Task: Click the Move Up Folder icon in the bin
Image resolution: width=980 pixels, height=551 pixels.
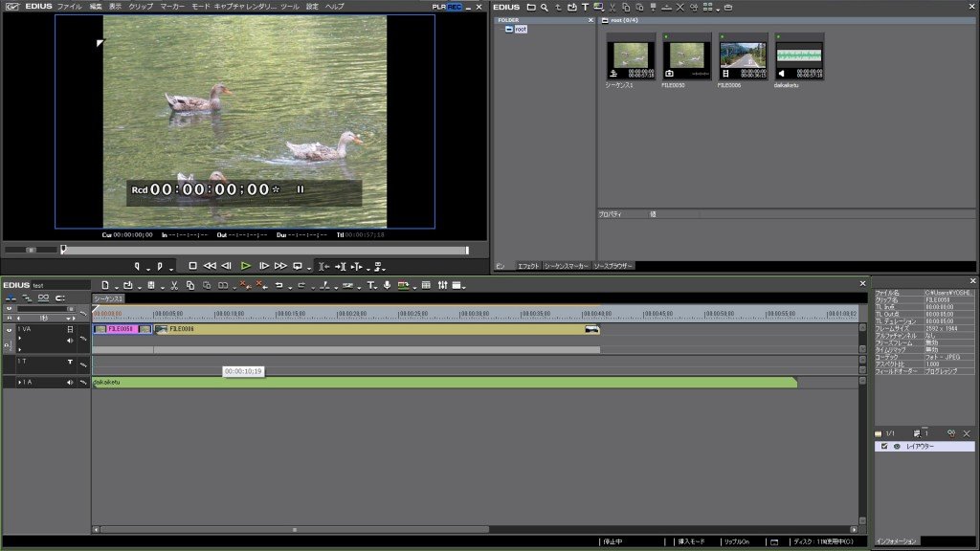Action: coord(558,8)
